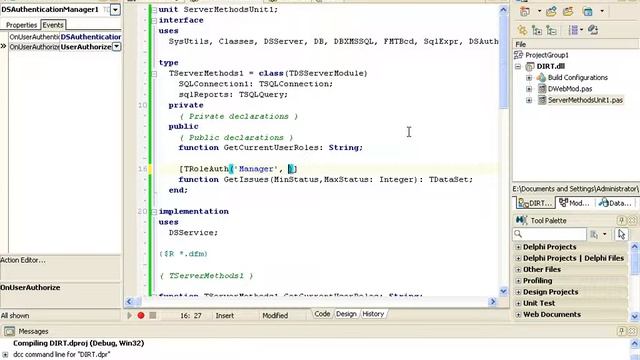640x360 pixels.
Task: Click the red macro record button
Action: click(141, 315)
